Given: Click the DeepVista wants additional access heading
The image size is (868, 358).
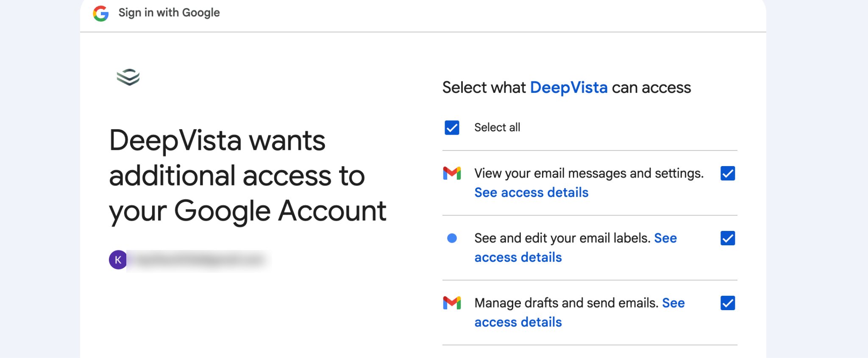Looking at the screenshot, I should pyautogui.click(x=248, y=176).
